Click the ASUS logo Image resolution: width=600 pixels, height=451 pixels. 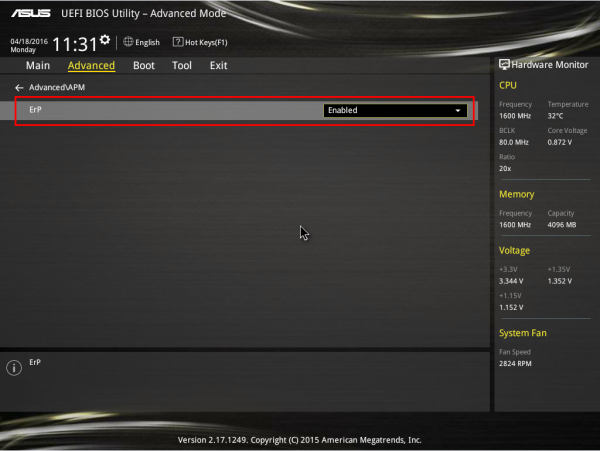pos(31,13)
